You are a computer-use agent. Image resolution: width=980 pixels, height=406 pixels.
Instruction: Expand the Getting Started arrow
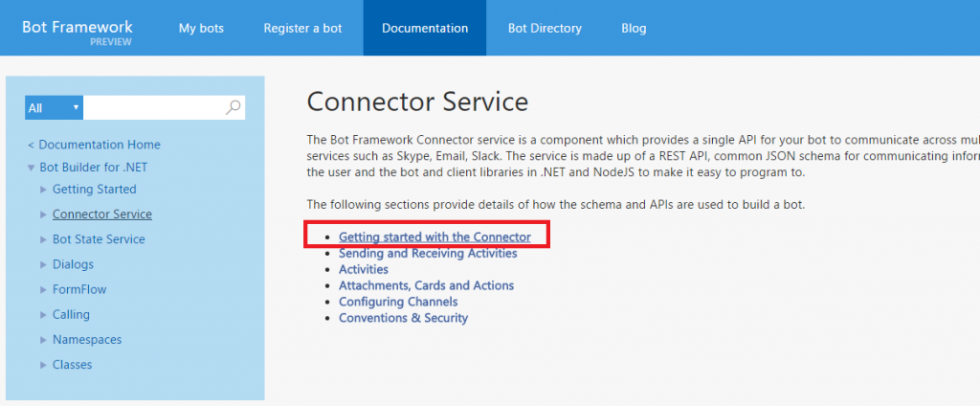point(43,189)
